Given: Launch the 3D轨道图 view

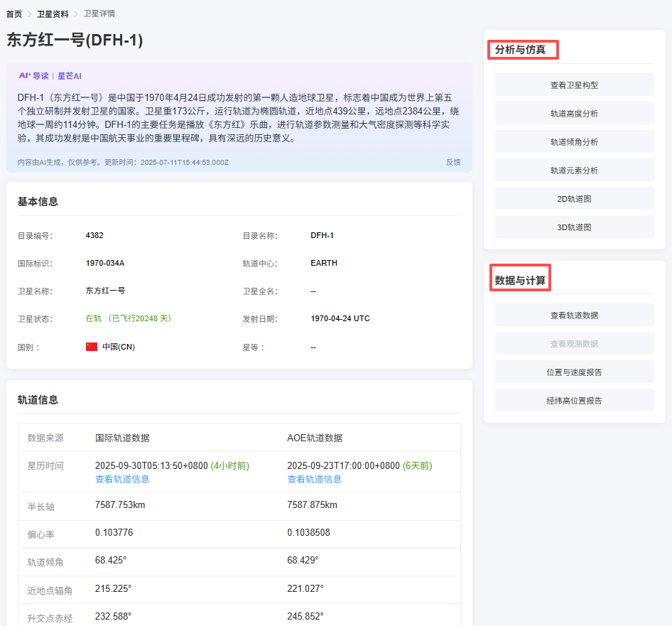Looking at the screenshot, I should point(574,227).
